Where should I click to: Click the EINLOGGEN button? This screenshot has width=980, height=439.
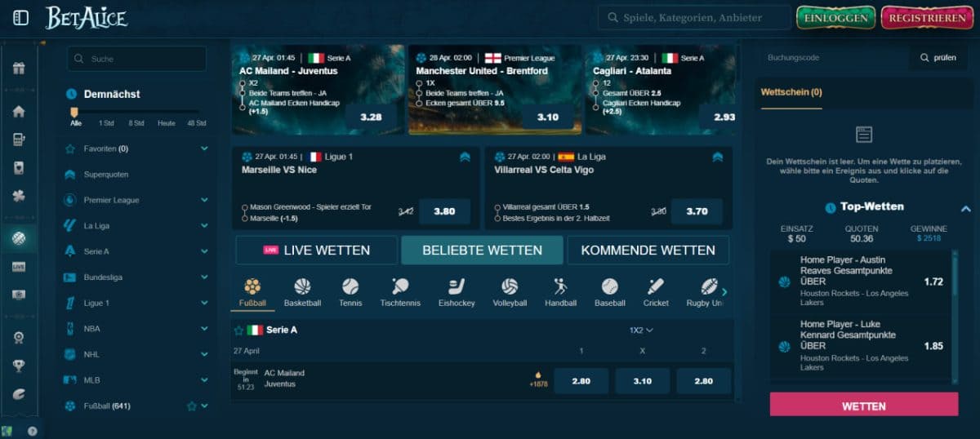[x=835, y=18]
